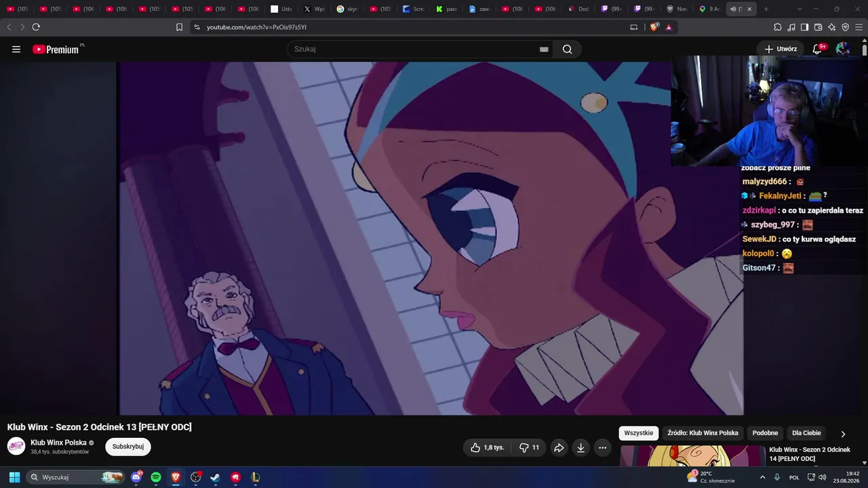Switch to the 'skyr' Google browser tab
The width and height of the screenshot is (868, 488).
click(347, 9)
